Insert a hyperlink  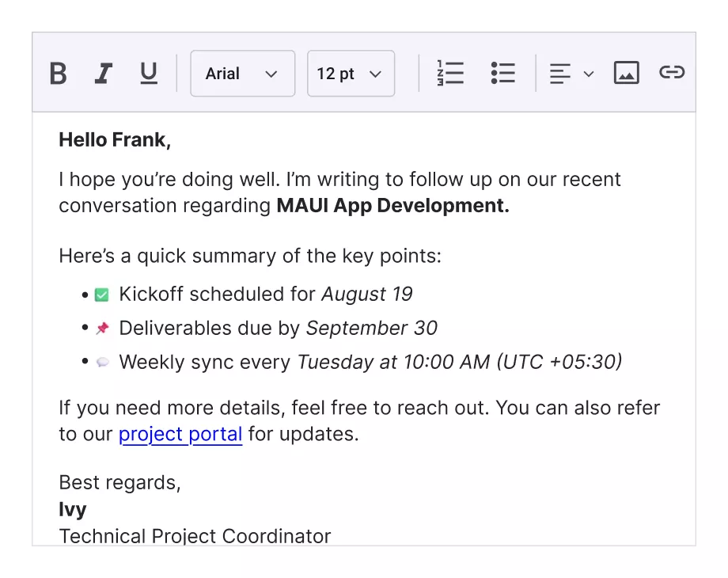671,73
